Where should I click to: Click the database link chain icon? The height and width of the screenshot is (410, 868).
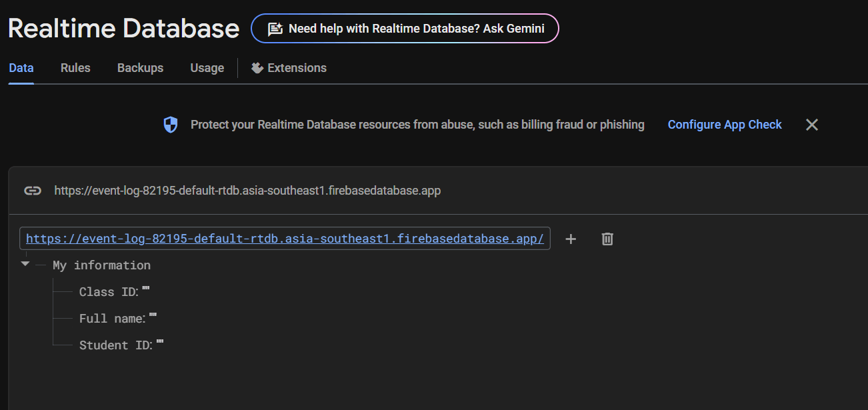click(x=32, y=191)
